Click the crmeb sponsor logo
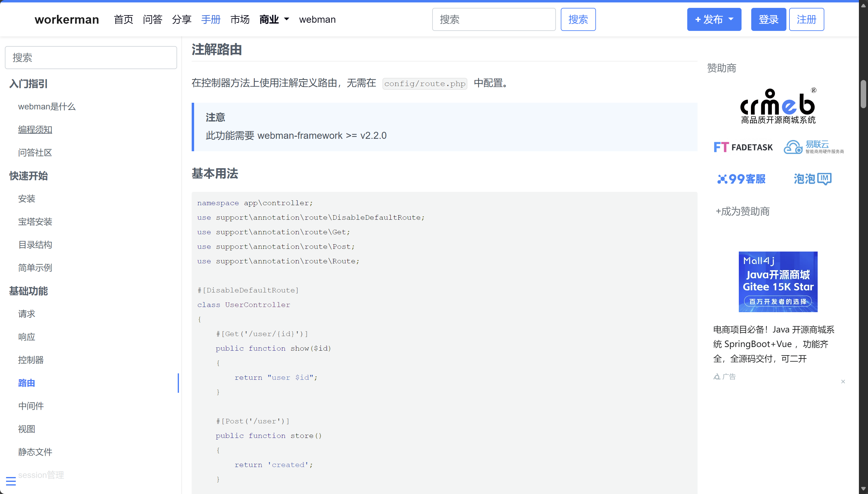The height and width of the screenshot is (494, 868). click(x=778, y=106)
